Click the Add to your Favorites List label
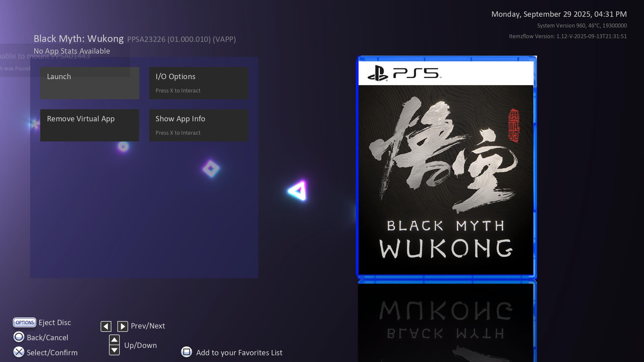Image resolution: width=644 pixels, height=362 pixels. pyautogui.click(x=239, y=352)
